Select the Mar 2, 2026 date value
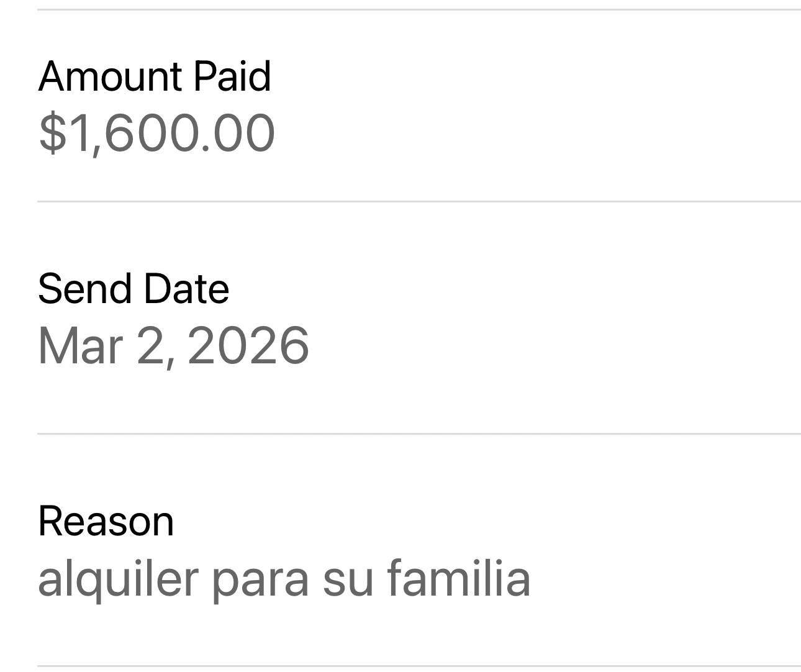This screenshot has width=801, height=672. [x=173, y=346]
